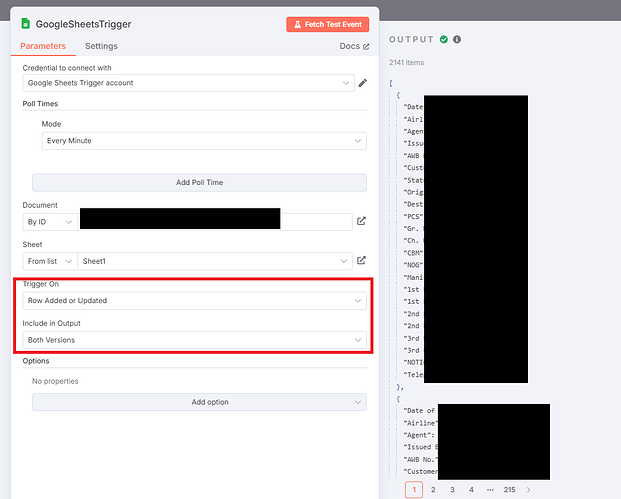Go to output page 1
The height and width of the screenshot is (499, 621).
pos(414,490)
